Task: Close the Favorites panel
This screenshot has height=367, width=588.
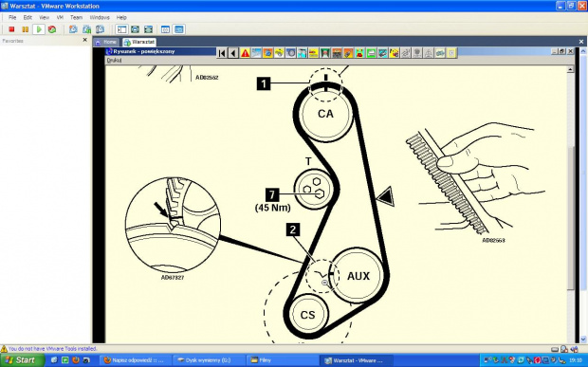Action: point(84,40)
